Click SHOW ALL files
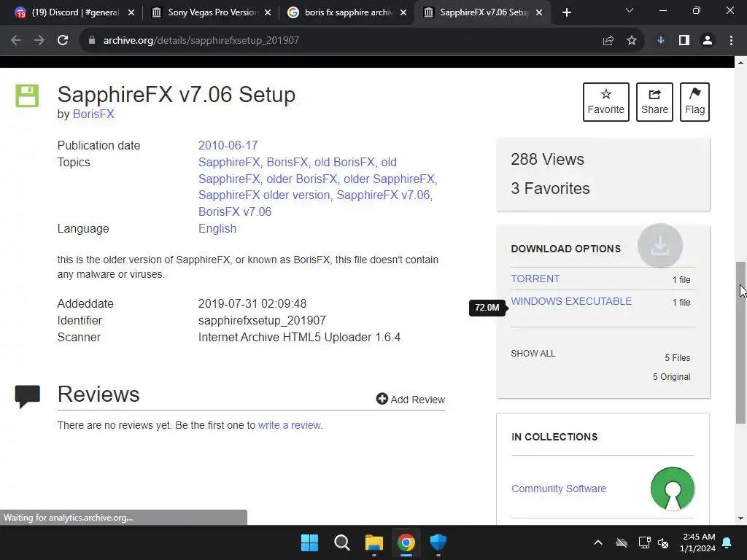Image resolution: width=747 pixels, height=560 pixels. click(x=533, y=354)
